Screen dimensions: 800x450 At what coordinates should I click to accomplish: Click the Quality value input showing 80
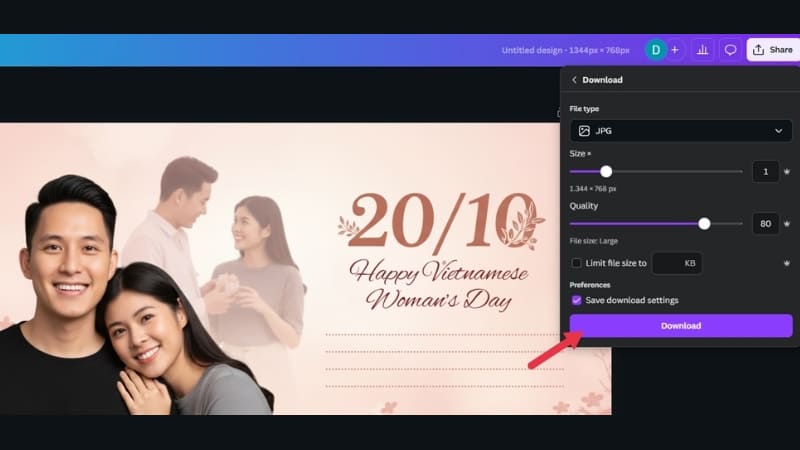tap(765, 224)
